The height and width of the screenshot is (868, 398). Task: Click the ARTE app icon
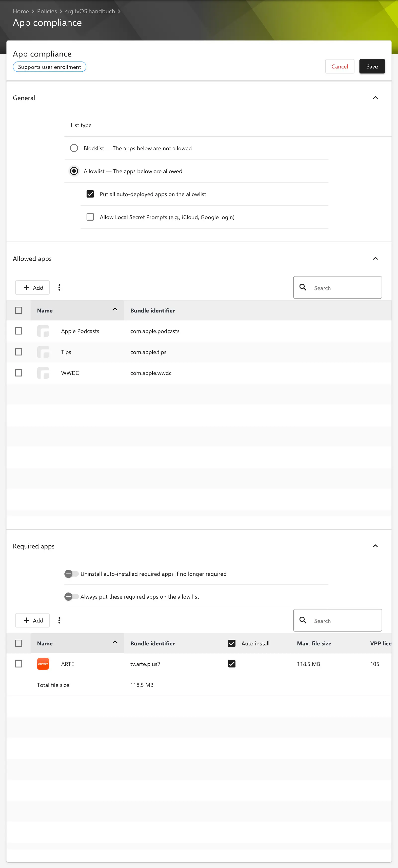(43, 664)
